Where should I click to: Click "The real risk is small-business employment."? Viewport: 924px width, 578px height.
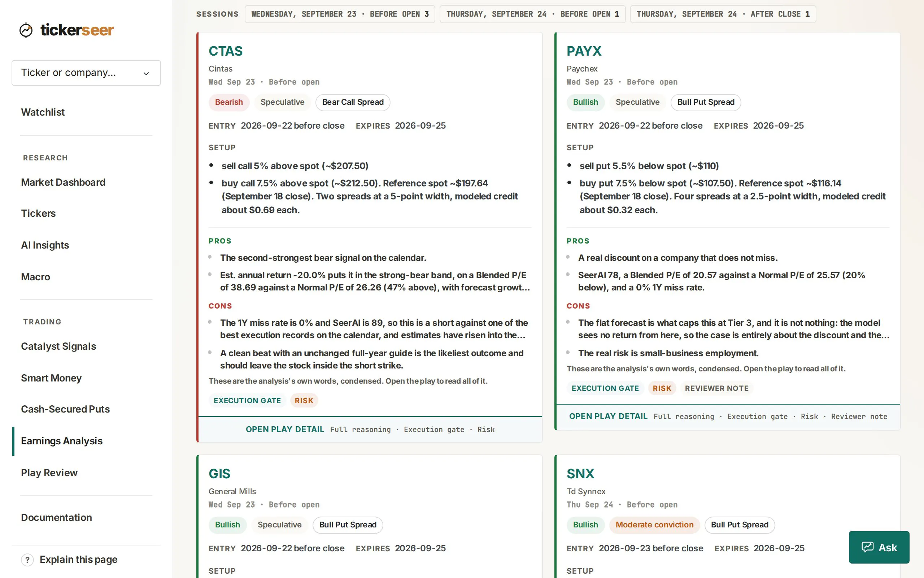coord(668,353)
